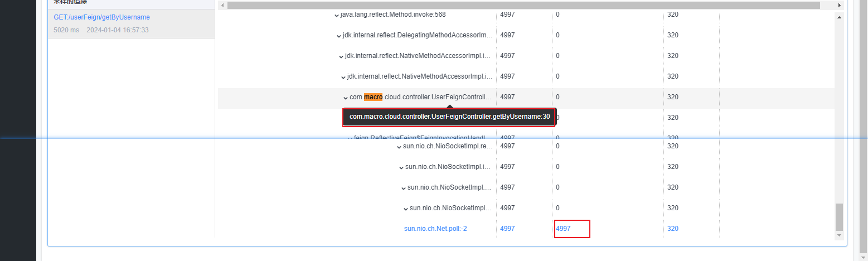Image resolution: width=868 pixels, height=261 pixels.
Task: Click the vertical scrollbar down arrow
Action: point(839,236)
